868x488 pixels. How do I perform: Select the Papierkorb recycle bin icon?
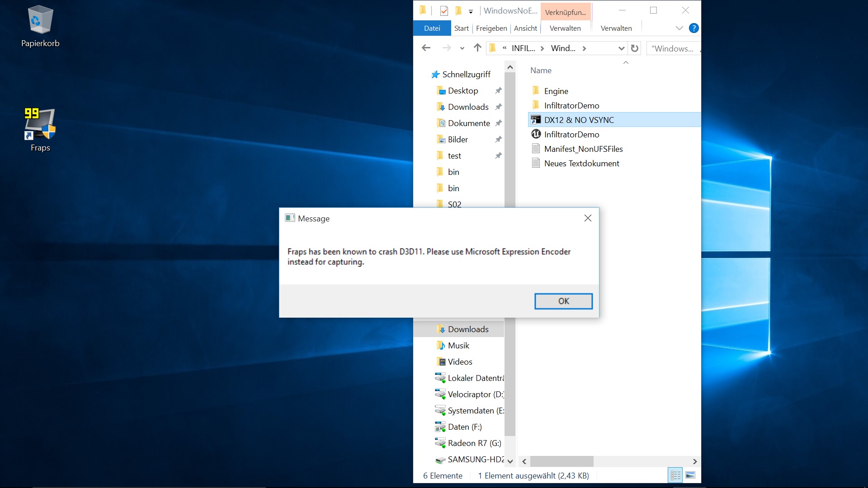pos(40,20)
